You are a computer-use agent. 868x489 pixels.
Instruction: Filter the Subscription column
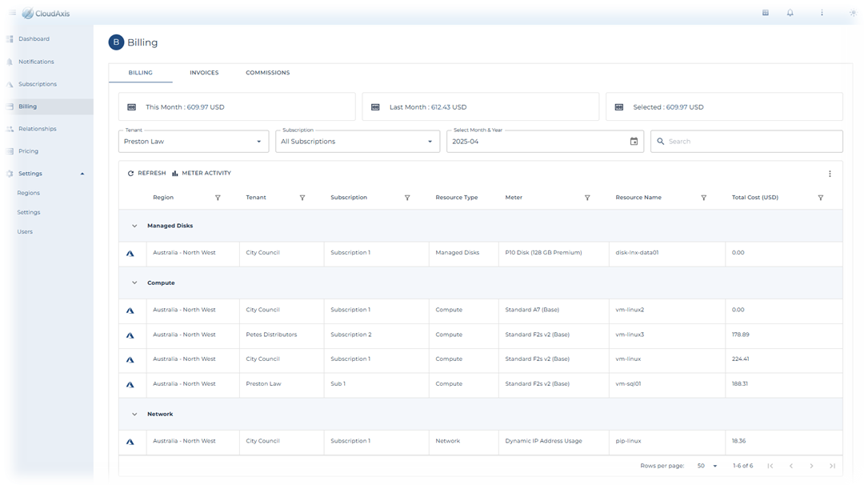coord(407,198)
